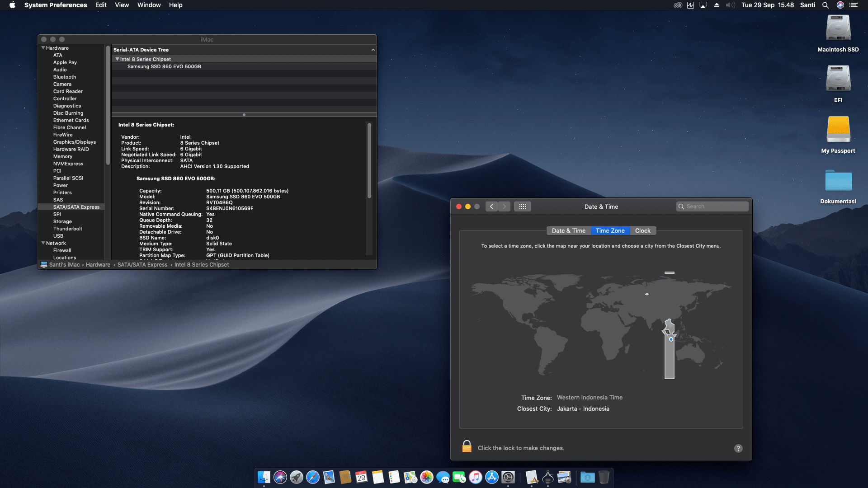Click the Show All grid icon in Date & Time
This screenshot has width=868, height=488.
523,206
